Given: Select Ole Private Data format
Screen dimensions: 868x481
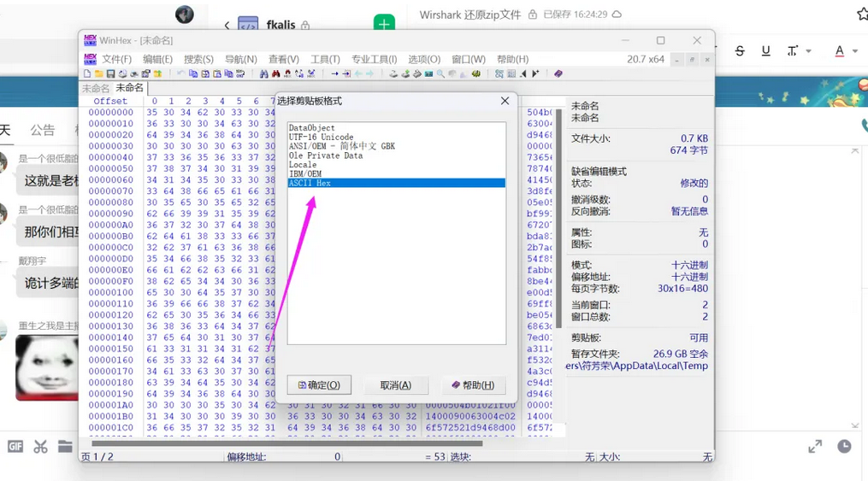Looking at the screenshot, I should coord(396,155).
